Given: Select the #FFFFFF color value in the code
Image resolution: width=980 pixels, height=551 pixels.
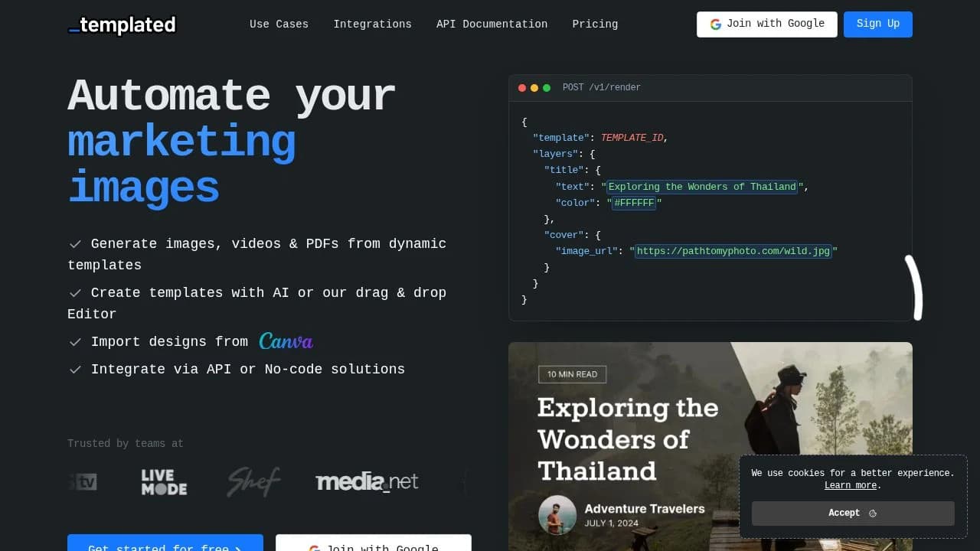Looking at the screenshot, I should (x=634, y=202).
